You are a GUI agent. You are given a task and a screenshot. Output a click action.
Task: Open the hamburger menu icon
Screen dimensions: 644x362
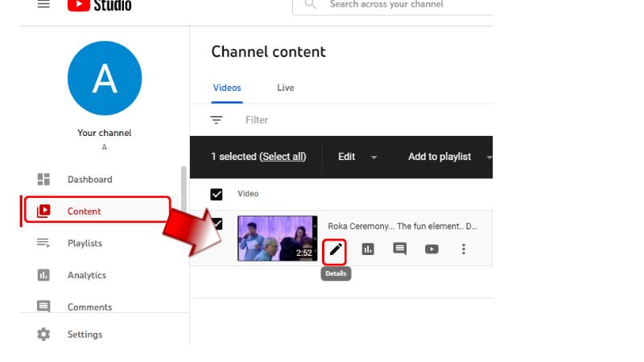[43, 4]
